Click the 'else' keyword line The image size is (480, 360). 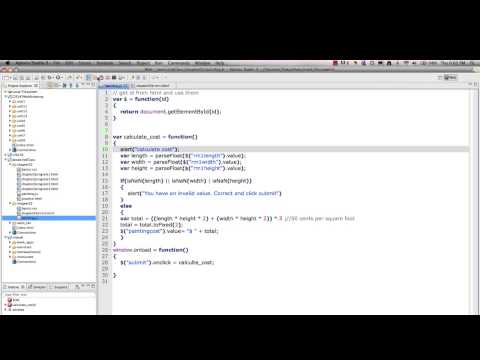point(126,206)
